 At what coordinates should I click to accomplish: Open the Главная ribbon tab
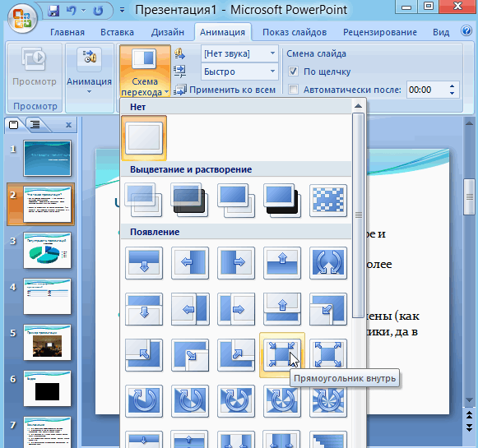click(67, 32)
